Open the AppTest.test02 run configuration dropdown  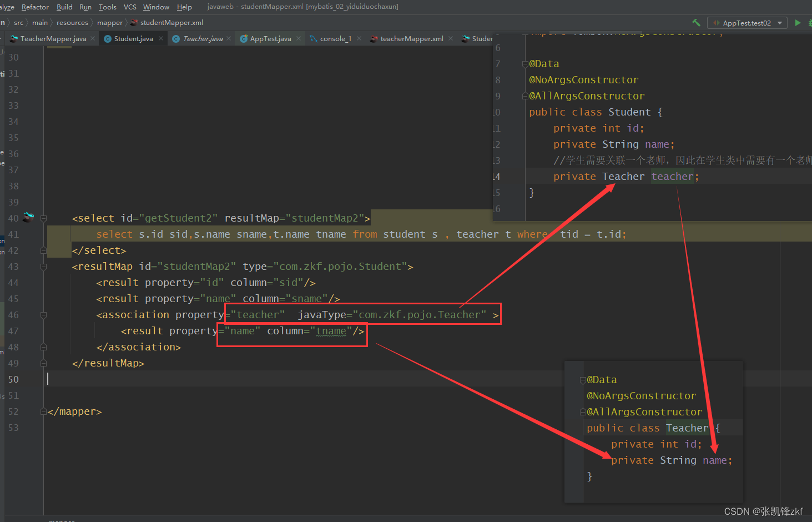747,23
